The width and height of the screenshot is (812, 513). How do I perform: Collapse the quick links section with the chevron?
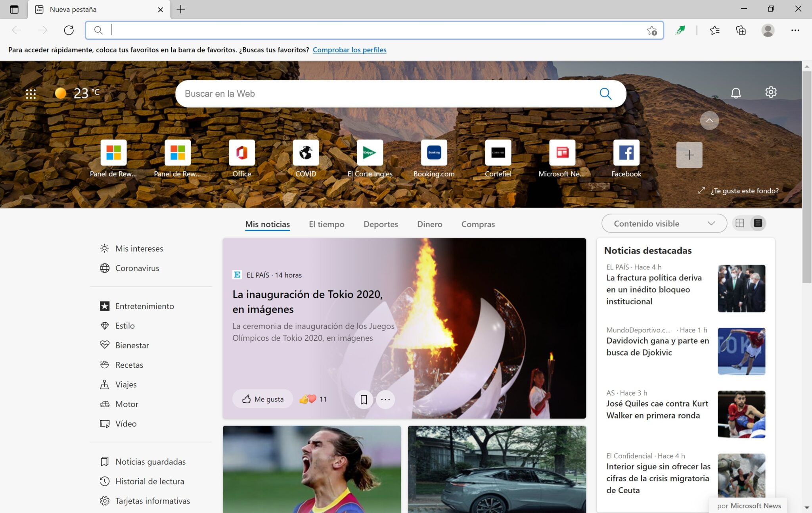click(x=709, y=120)
